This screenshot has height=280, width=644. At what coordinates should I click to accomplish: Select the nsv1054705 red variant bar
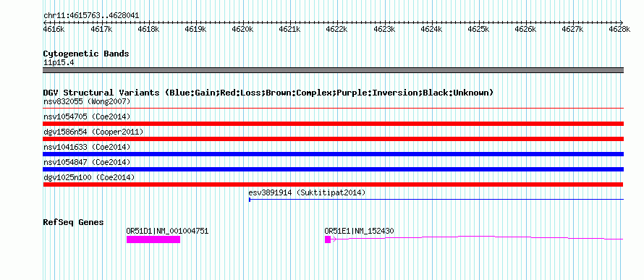333,124
